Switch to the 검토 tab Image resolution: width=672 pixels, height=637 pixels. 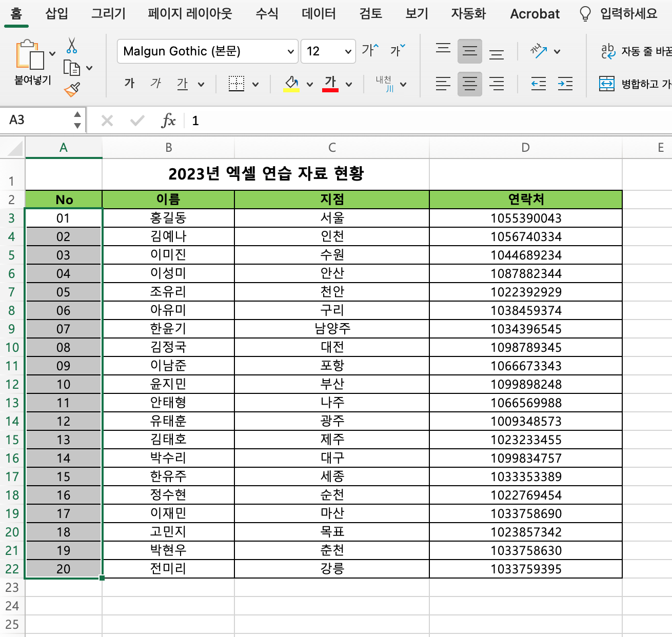tap(371, 13)
